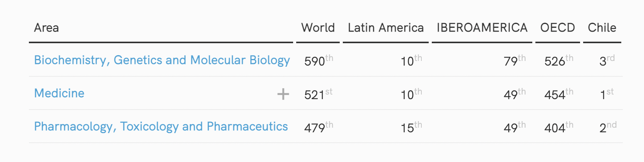Screen dimensions: 644x162
Task: Click the Chile column header
Action: [602, 28]
